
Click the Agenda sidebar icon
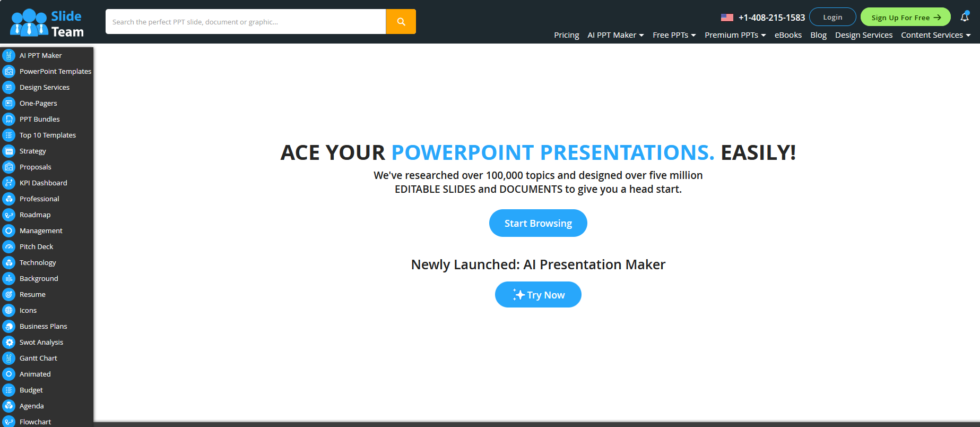pos(9,406)
